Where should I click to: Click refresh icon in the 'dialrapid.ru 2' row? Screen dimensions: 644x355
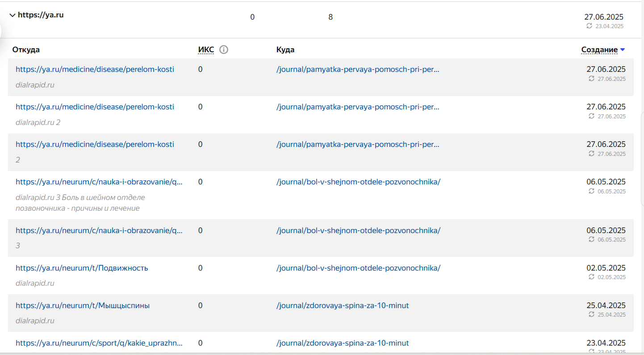tap(591, 116)
